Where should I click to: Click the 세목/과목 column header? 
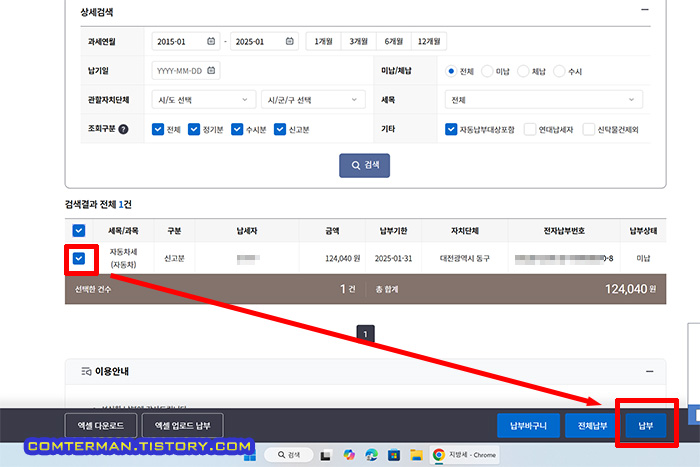pyautogui.click(x=123, y=230)
